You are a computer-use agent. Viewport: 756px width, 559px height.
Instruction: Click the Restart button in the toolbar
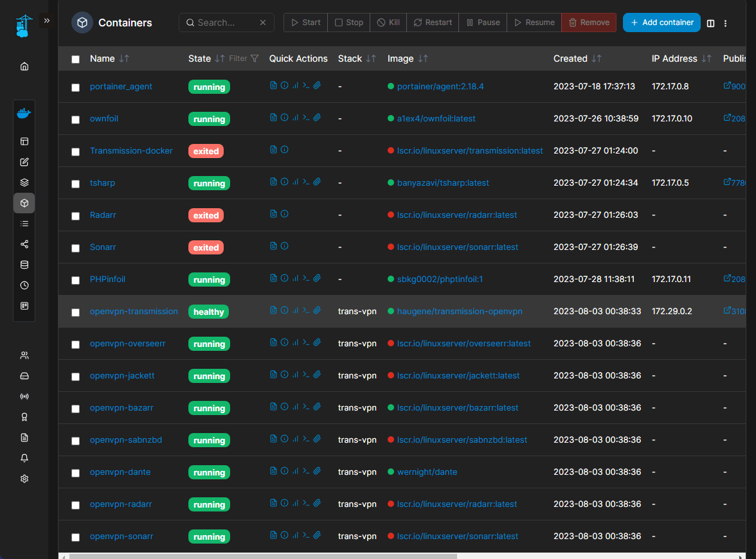[x=433, y=22]
